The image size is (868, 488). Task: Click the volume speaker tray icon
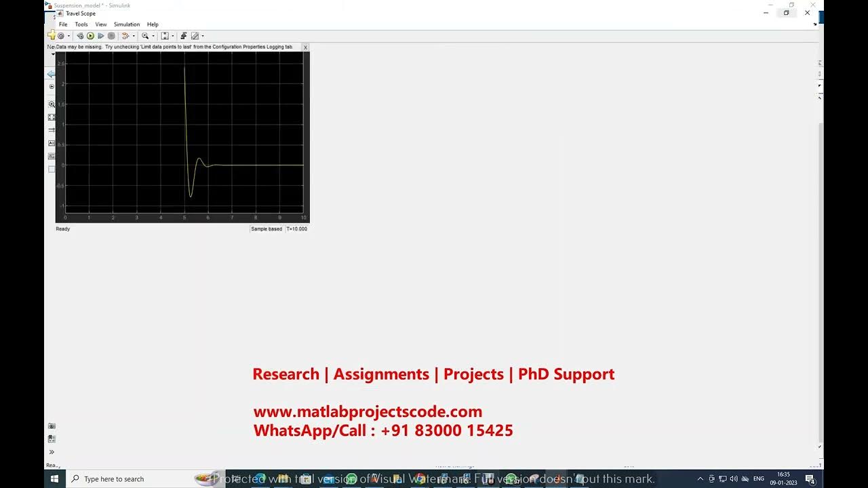click(734, 479)
